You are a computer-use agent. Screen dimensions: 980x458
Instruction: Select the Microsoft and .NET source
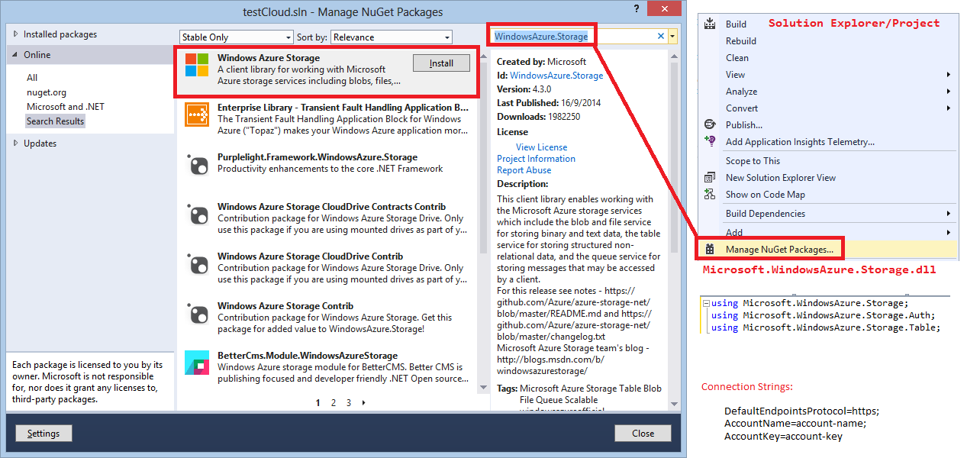(66, 106)
